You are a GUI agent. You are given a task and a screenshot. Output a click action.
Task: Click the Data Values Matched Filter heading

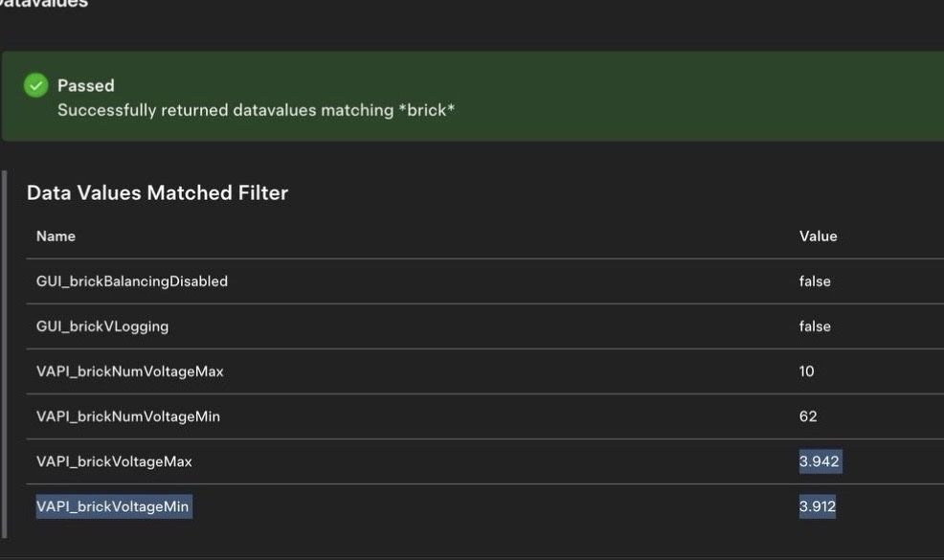tap(157, 193)
